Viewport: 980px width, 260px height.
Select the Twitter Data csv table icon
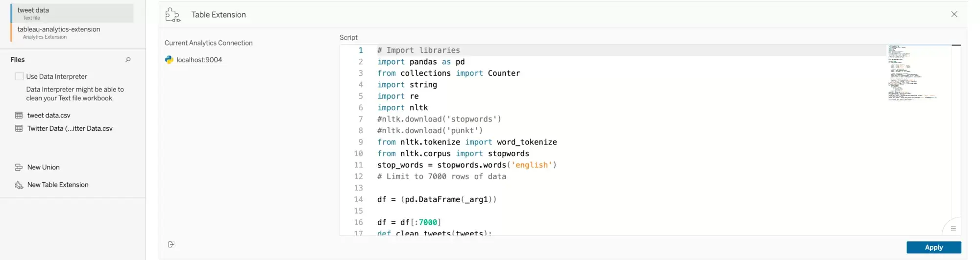click(19, 129)
